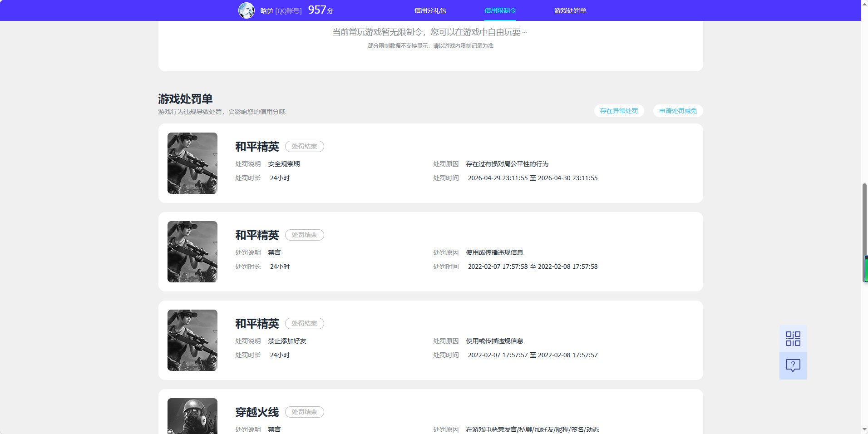868x434 pixels.
Task: Open the help feedback chat icon
Action: coord(793,366)
